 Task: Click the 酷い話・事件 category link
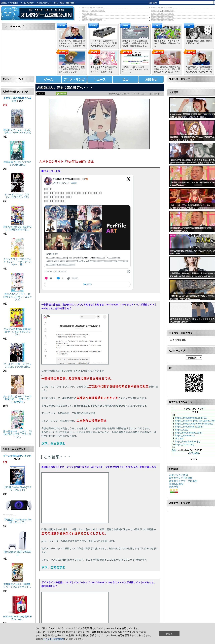coord(155,94)
